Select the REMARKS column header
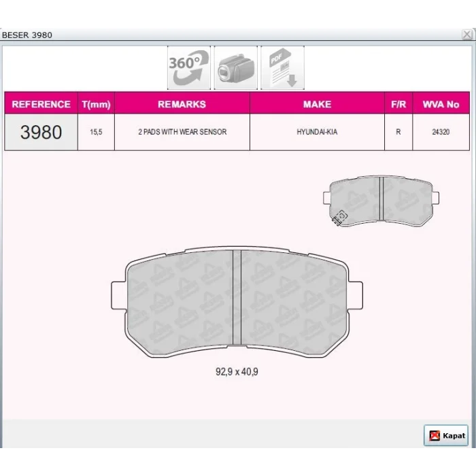This screenshot has height=476, width=476. point(182,103)
